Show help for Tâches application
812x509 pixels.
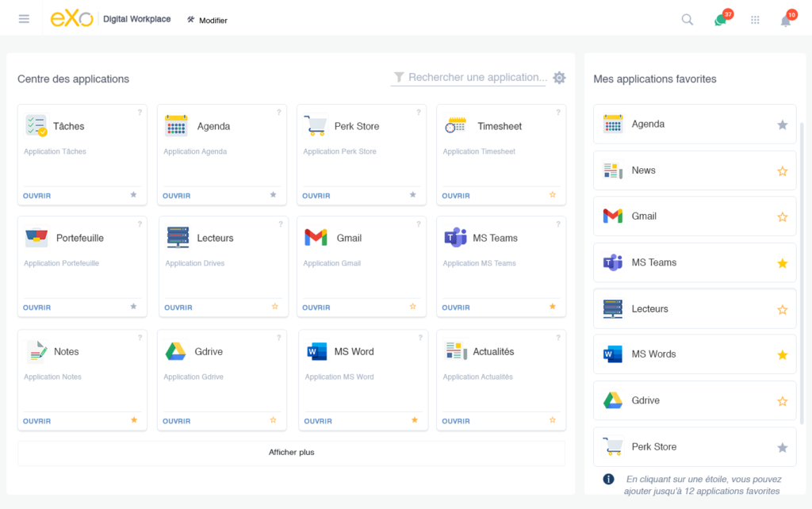[x=140, y=113]
